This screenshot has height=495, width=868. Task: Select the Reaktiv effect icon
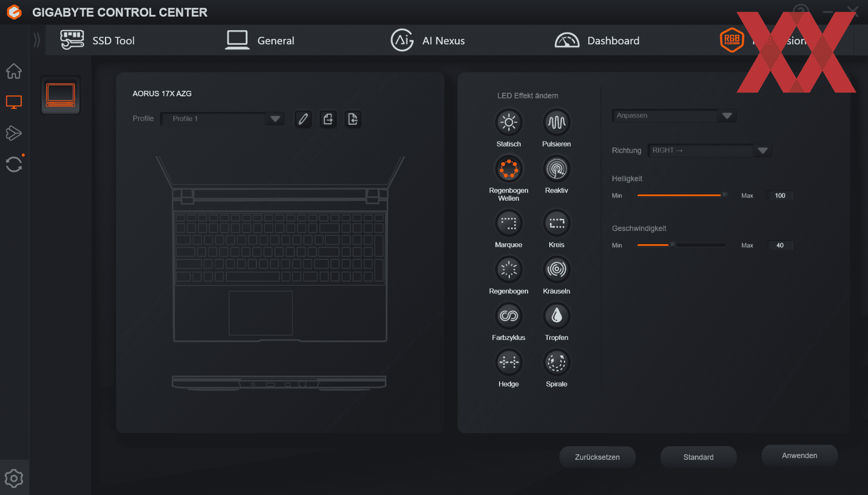click(x=557, y=169)
